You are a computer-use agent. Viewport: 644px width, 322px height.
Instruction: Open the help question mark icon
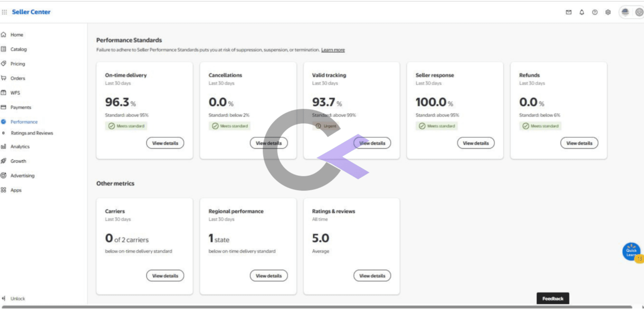[x=595, y=12]
